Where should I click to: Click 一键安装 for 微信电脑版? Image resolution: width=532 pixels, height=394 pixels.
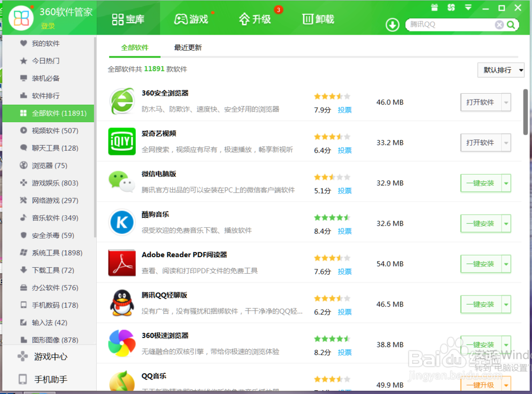[481, 183]
